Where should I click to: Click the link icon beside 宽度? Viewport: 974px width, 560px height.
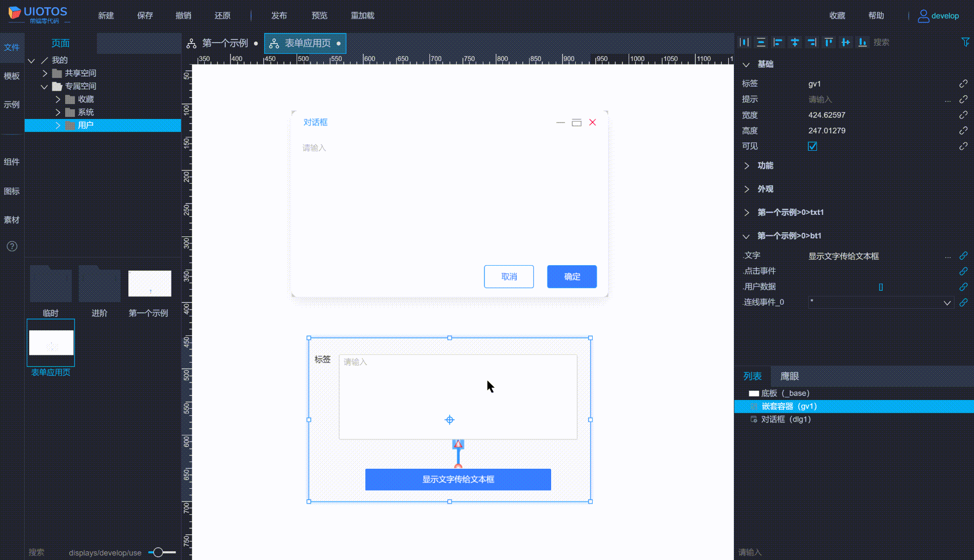click(963, 115)
